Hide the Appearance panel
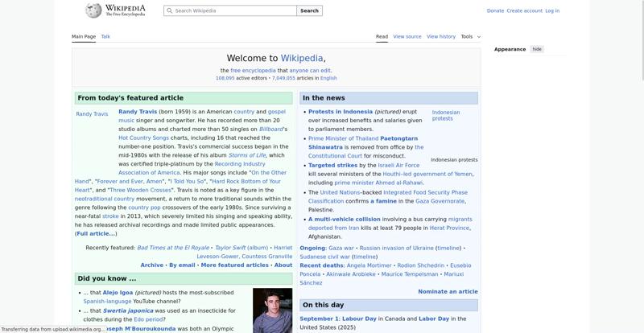Image resolution: width=644 pixels, height=333 pixels. tap(537, 49)
